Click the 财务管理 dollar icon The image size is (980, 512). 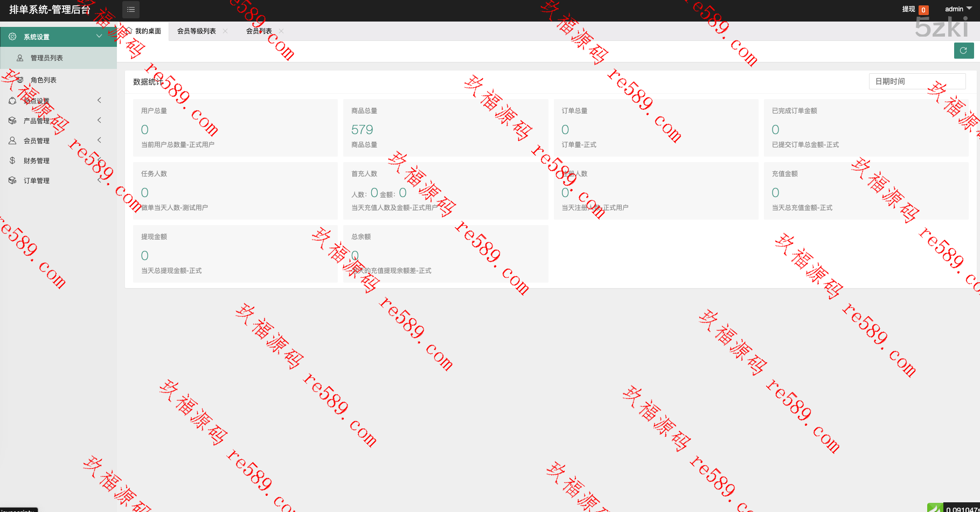click(x=12, y=160)
